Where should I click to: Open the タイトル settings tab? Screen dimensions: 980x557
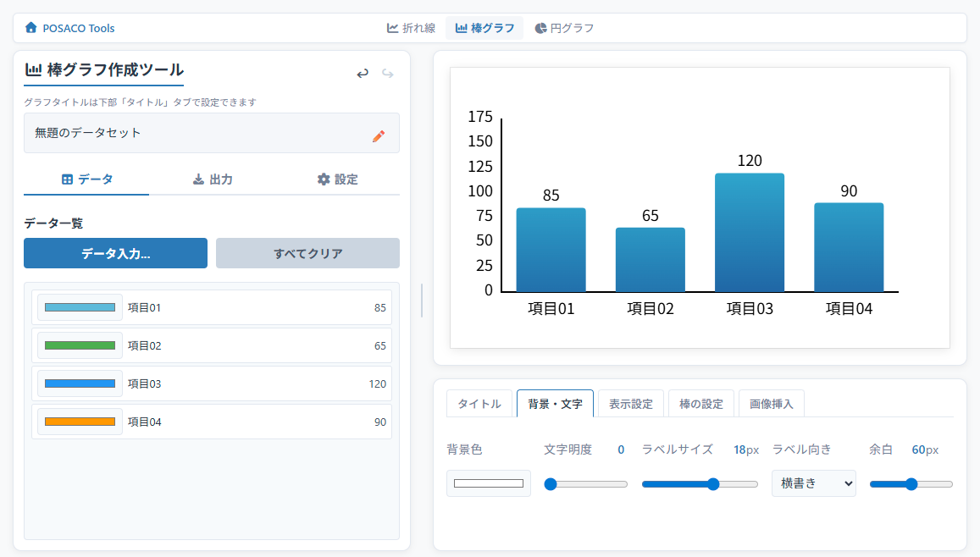click(x=479, y=404)
